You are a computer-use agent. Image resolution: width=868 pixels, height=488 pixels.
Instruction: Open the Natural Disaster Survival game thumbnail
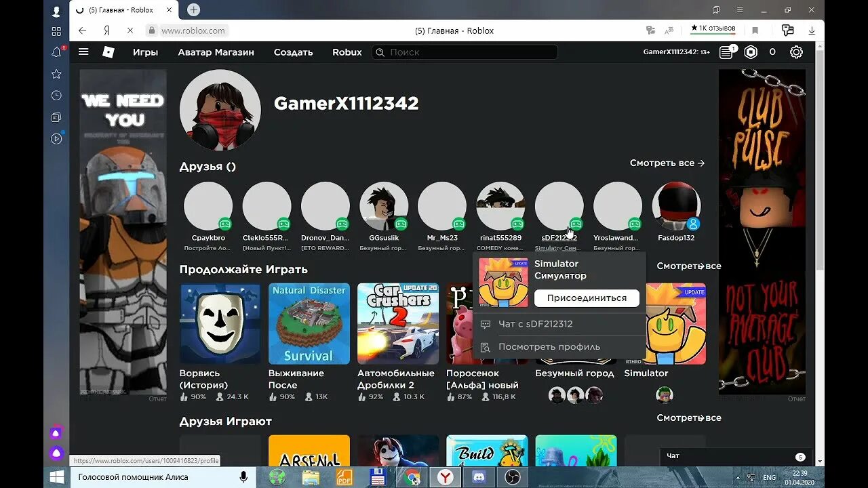click(x=309, y=324)
